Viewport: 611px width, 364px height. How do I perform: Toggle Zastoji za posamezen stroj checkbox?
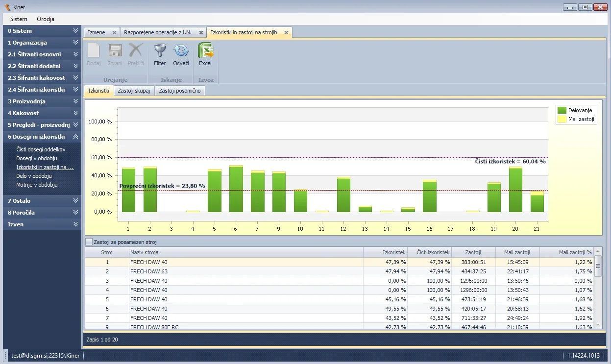(89, 242)
